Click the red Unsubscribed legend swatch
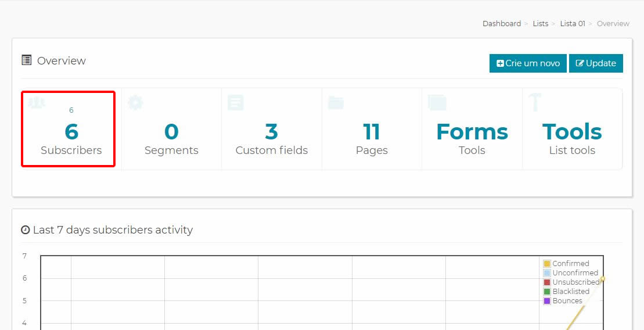Image resolution: width=644 pixels, height=330 pixels. 546,282
